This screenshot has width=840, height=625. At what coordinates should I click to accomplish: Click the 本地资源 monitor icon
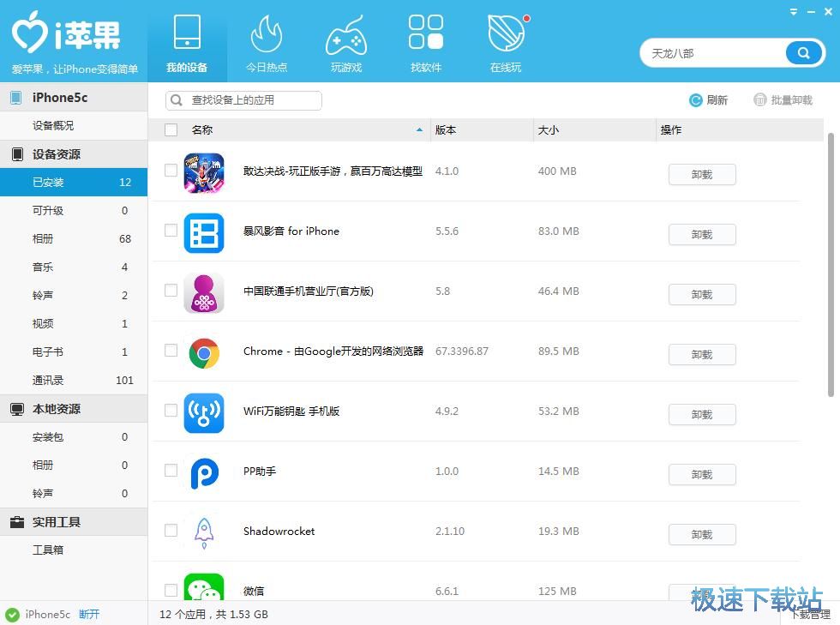point(17,409)
